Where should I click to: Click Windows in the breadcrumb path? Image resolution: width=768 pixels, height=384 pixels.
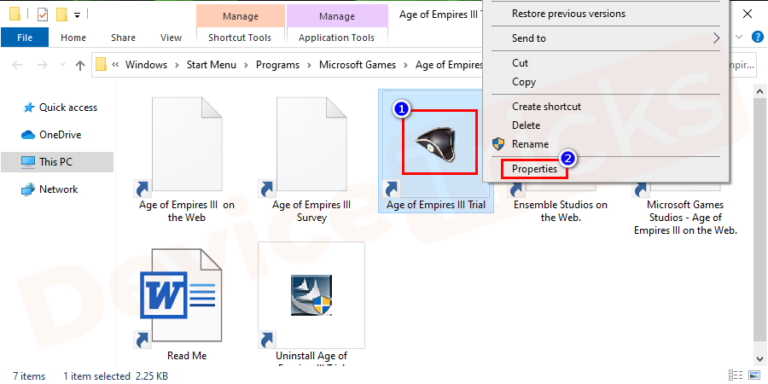click(146, 65)
